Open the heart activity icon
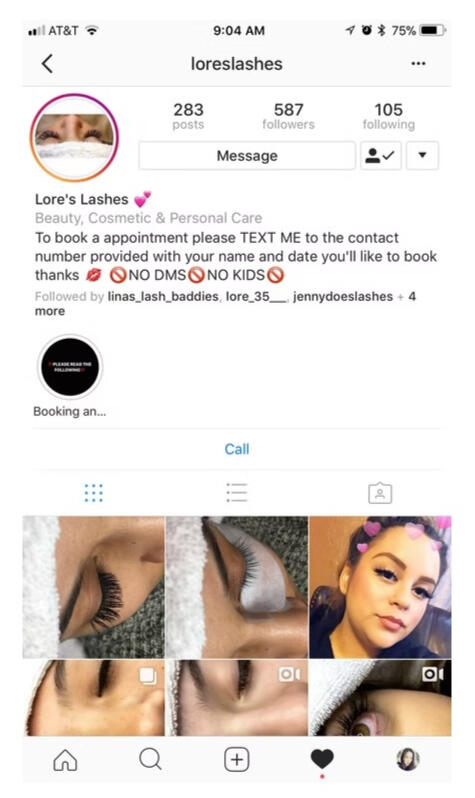Screen dimensions: 475x798 322,759
